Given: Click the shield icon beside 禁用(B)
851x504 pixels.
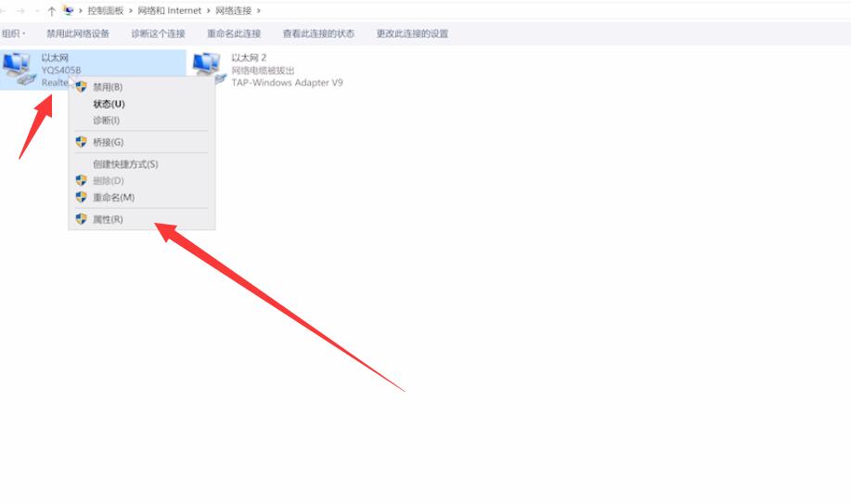Looking at the screenshot, I should [x=81, y=87].
